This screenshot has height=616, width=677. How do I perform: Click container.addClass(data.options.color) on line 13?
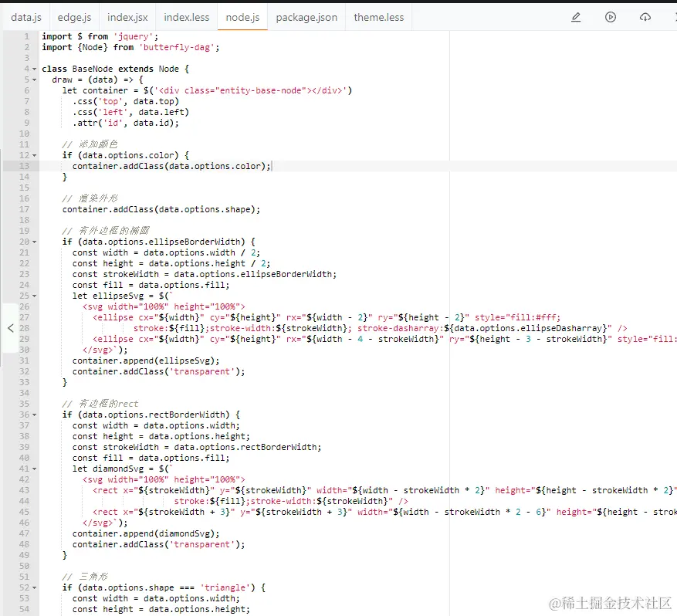tap(171, 166)
